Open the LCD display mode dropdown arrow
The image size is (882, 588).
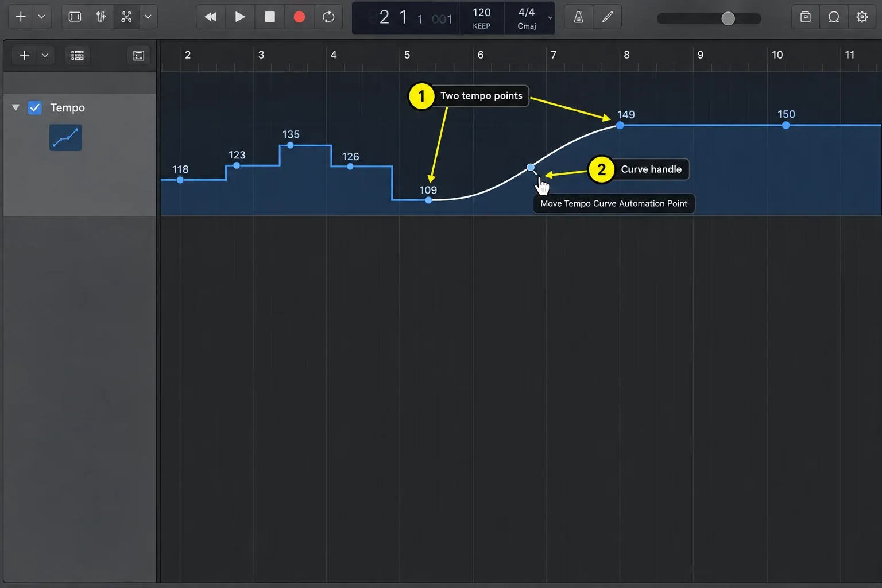point(550,18)
